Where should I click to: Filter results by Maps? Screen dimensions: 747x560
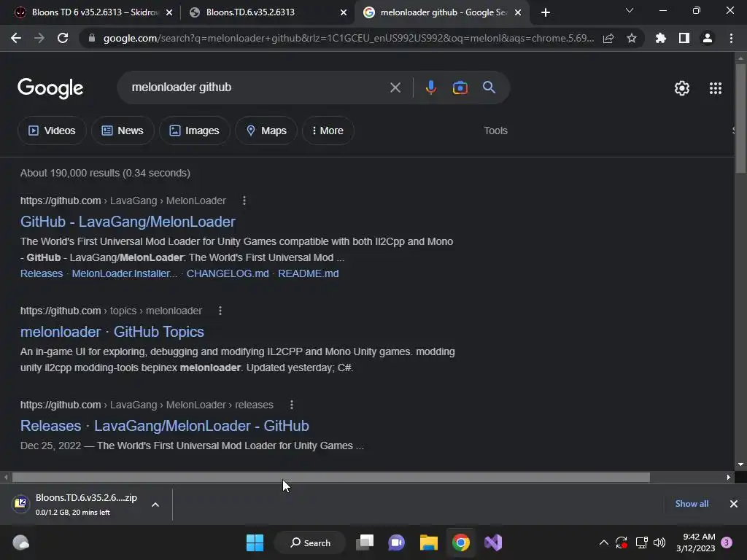click(x=266, y=131)
